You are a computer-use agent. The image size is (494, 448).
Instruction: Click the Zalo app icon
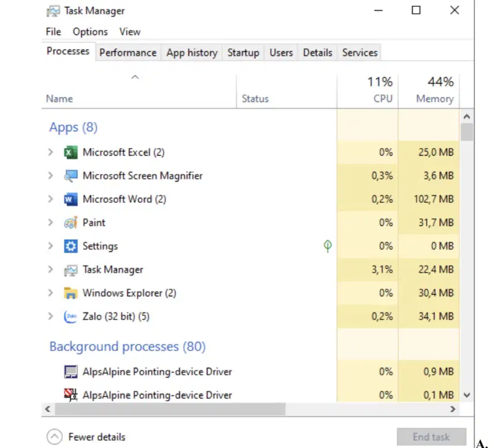tap(70, 317)
